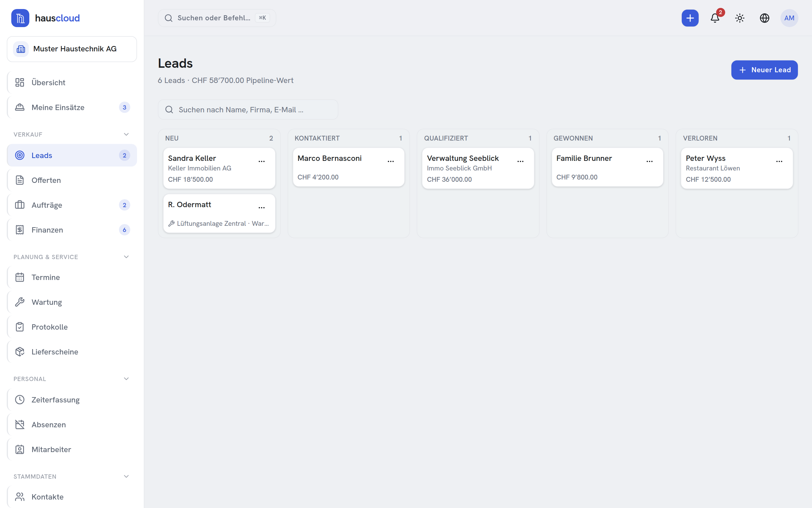Click the QUALIFIZIERT column header

(x=446, y=138)
